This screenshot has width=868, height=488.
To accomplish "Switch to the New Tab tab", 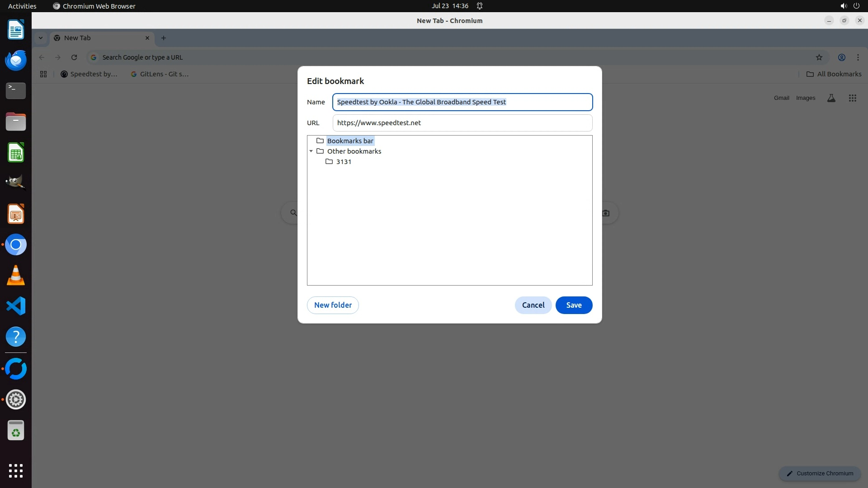I will pyautogui.click(x=99, y=38).
